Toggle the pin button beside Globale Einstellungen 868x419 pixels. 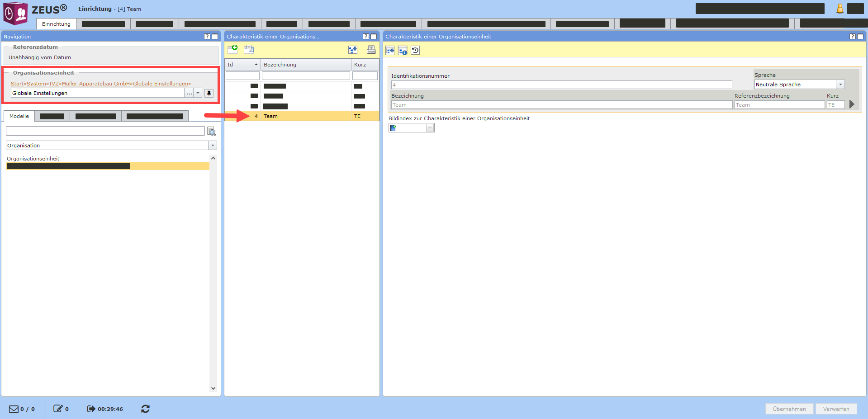click(x=209, y=93)
